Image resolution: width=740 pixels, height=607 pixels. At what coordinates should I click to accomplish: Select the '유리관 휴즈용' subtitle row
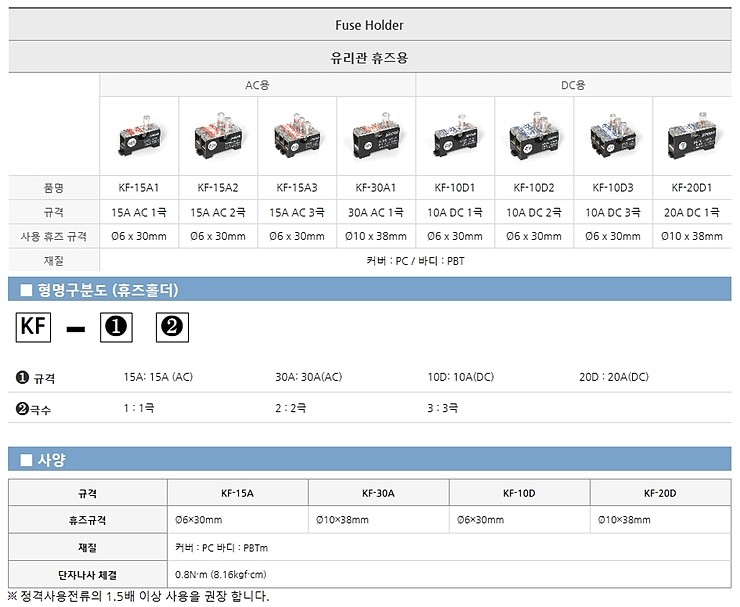[x=370, y=58]
